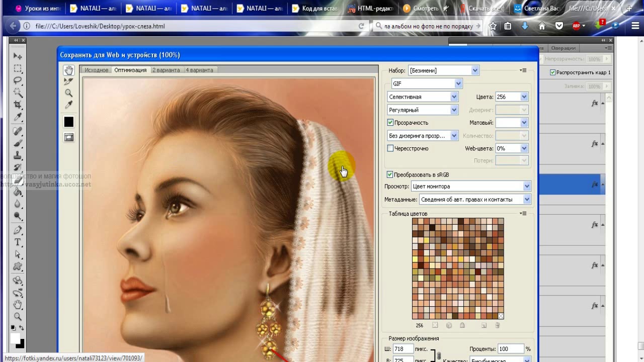Select the Dodge tool

[x=18, y=216]
